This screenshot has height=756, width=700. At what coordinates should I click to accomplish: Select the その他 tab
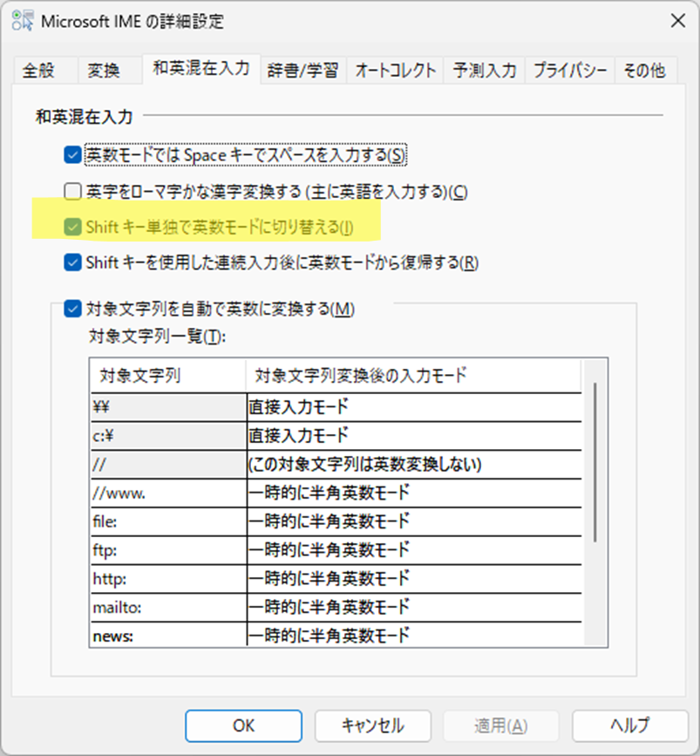click(644, 71)
